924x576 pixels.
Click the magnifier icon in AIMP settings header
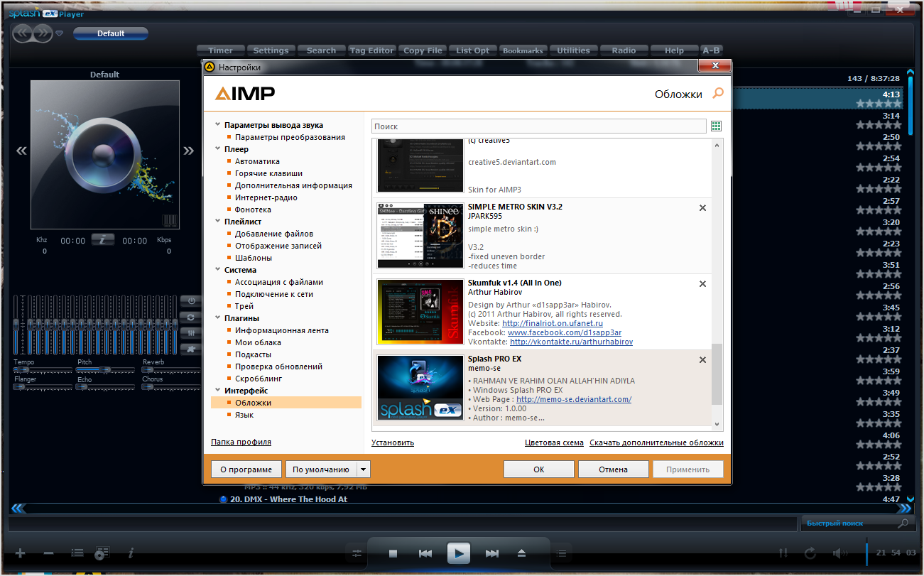(x=718, y=93)
